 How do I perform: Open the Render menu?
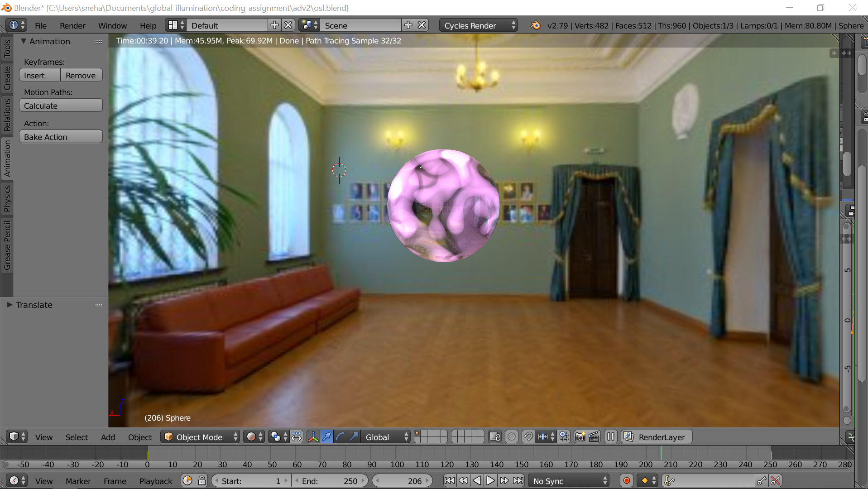point(72,26)
